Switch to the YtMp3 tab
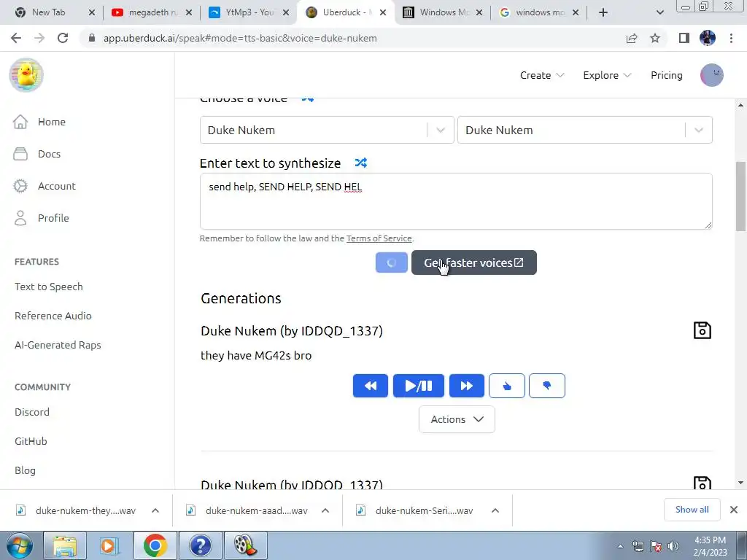Viewport: 747px width, 560px height. pyautogui.click(x=249, y=12)
